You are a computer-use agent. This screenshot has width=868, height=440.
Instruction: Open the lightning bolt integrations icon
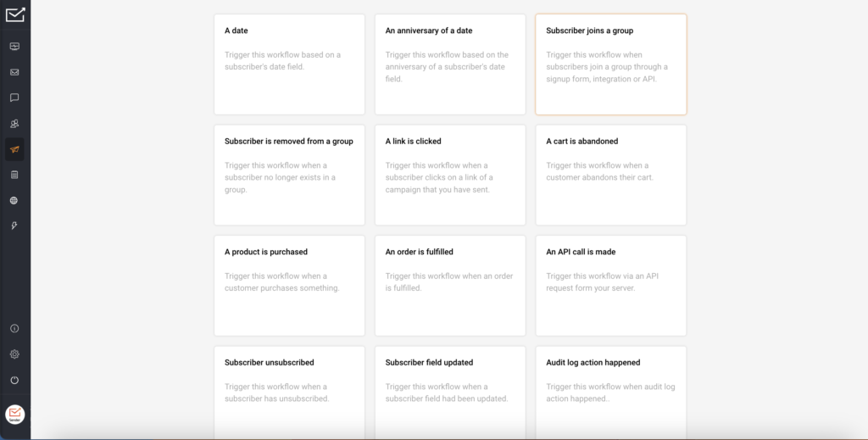tap(14, 226)
